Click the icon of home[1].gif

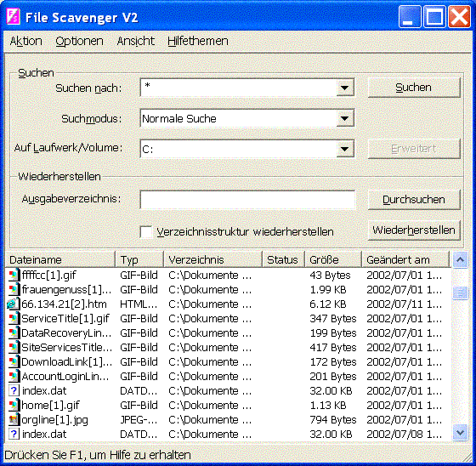point(14,406)
